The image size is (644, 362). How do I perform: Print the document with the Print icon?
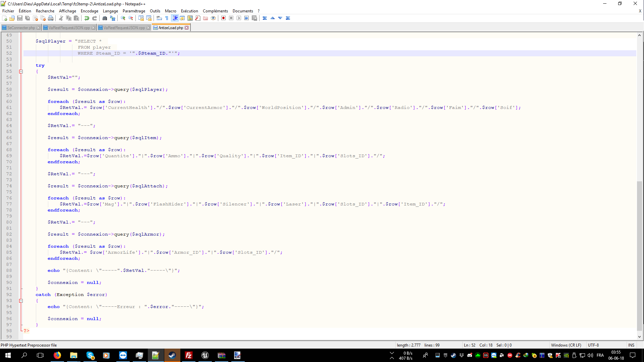51,18
